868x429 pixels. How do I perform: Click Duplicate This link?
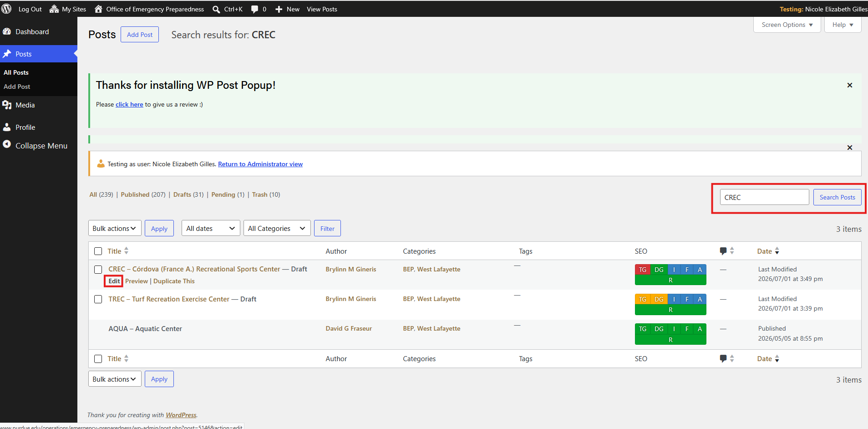(174, 281)
